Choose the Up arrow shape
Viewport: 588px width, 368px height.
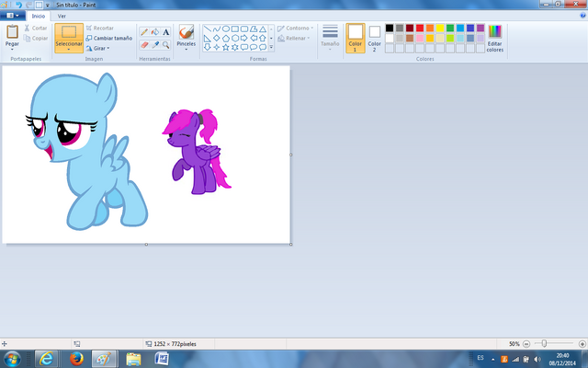263,39
